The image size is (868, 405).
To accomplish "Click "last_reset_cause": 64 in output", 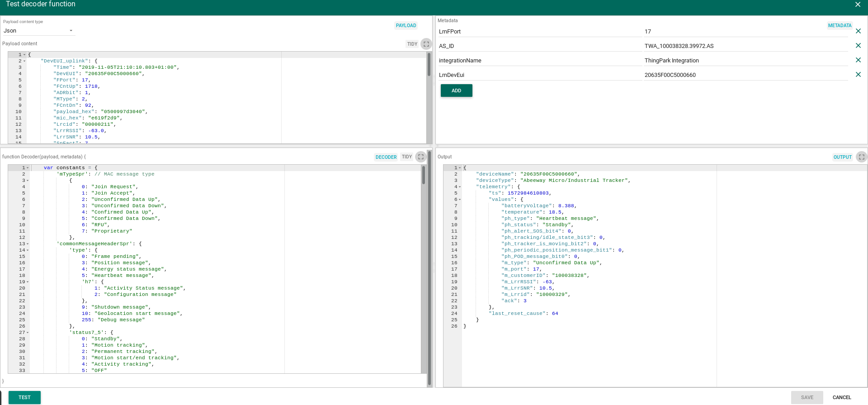I will [523, 314].
